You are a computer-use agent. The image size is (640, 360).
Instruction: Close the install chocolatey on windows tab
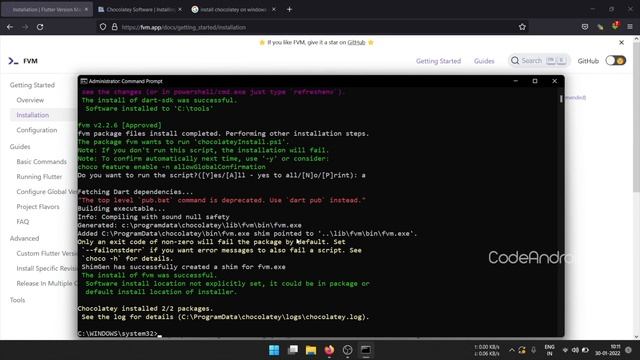pyautogui.click(x=273, y=9)
